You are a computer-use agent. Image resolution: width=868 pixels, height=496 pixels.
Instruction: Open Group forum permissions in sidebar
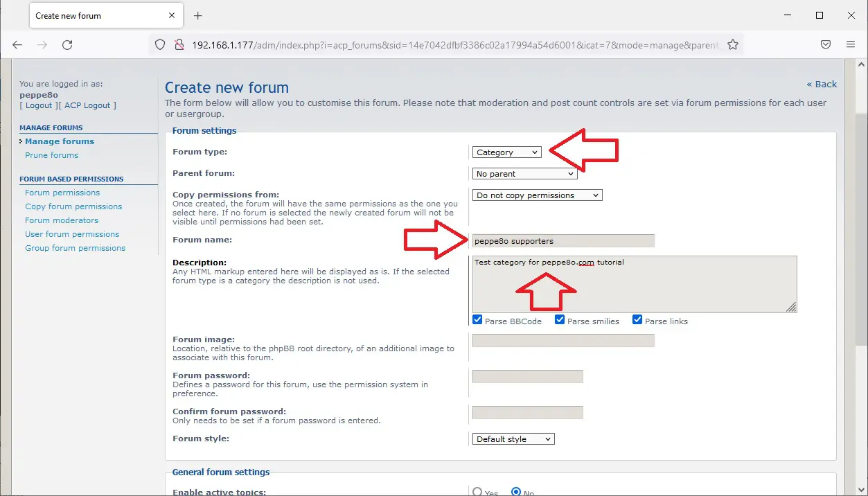point(76,248)
